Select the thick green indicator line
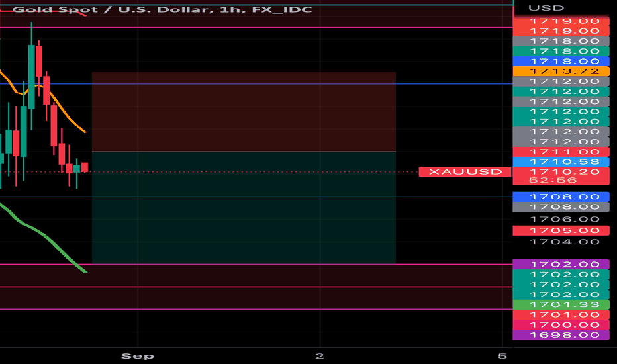The image size is (617, 364). click(47, 238)
